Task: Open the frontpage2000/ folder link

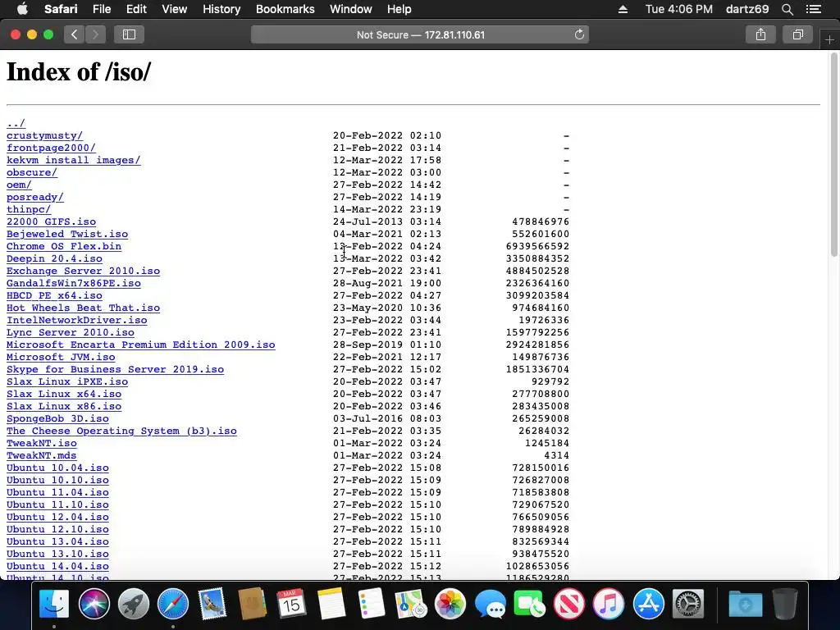Action: [x=51, y=148]
